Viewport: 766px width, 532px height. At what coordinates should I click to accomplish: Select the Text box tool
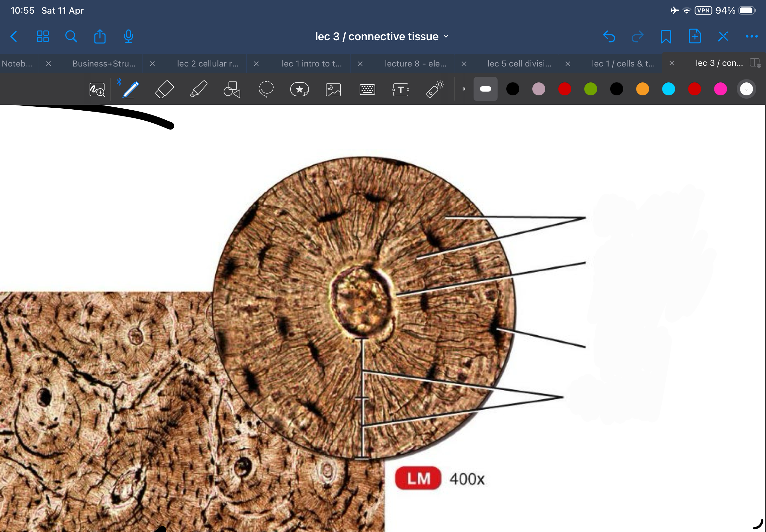401,89
